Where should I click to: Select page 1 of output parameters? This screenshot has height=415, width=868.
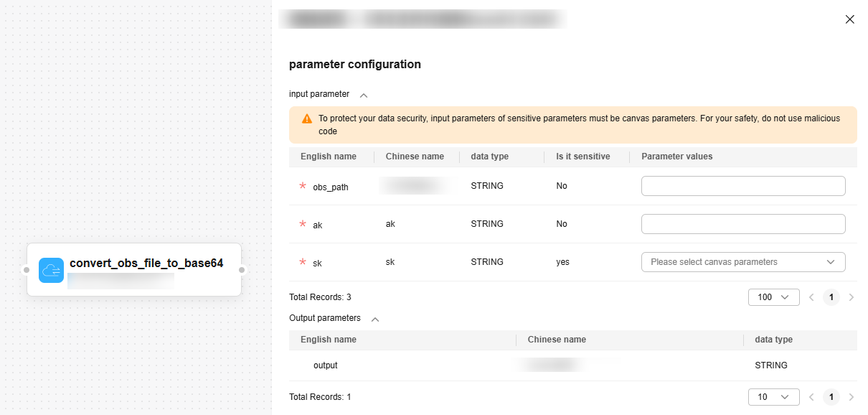tap(831, 397)
